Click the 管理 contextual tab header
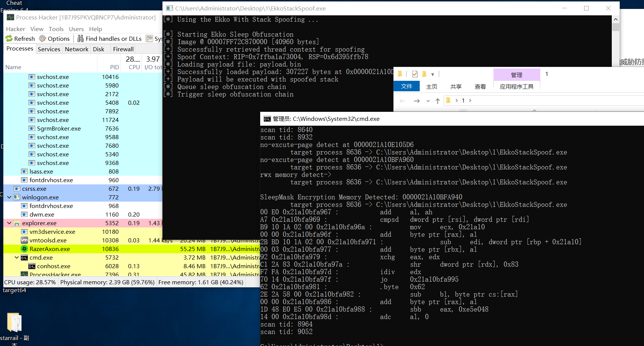 (517, 75)
